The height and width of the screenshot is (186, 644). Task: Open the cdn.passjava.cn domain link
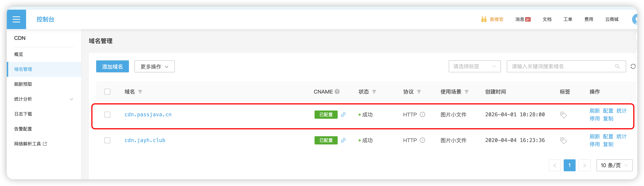coord(148,115)
